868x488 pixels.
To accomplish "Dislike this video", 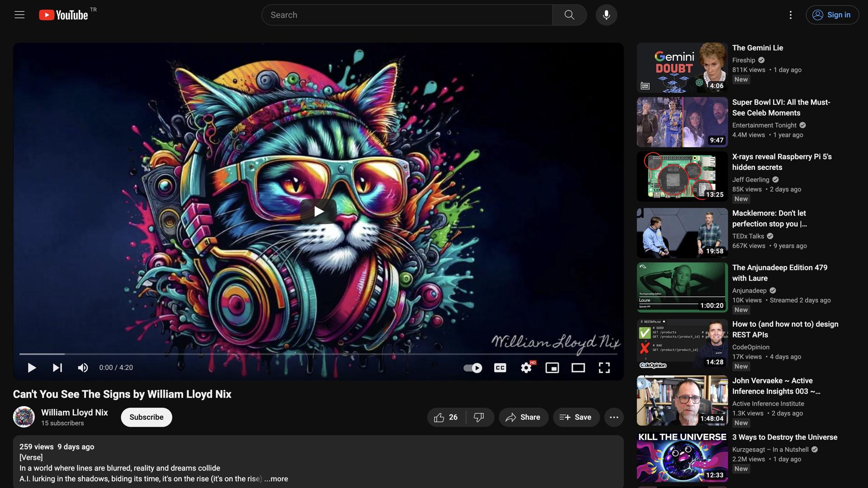I will (x=479, y=417).
